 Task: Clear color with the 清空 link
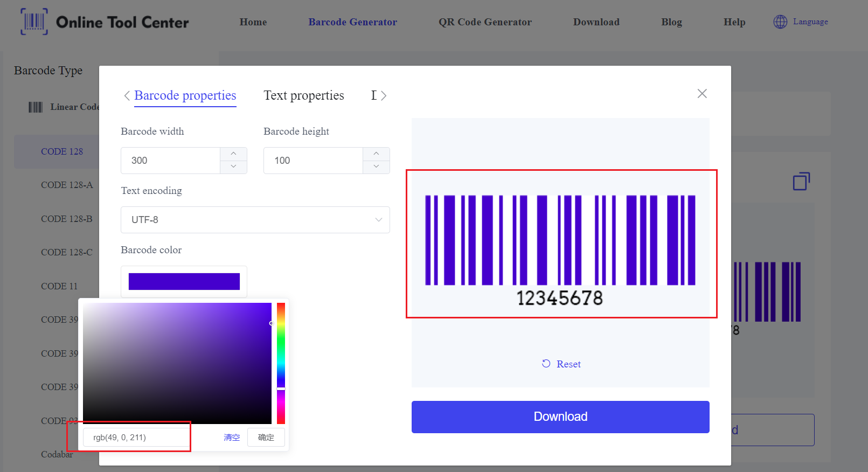tap(232, 438)
